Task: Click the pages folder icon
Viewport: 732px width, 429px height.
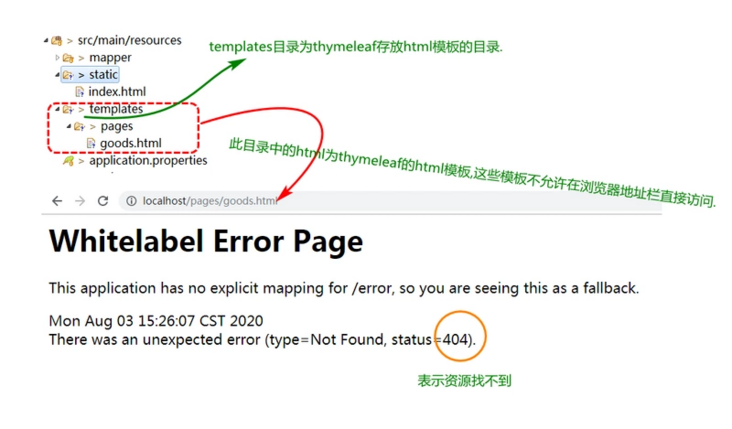Action: click(80, 127)
